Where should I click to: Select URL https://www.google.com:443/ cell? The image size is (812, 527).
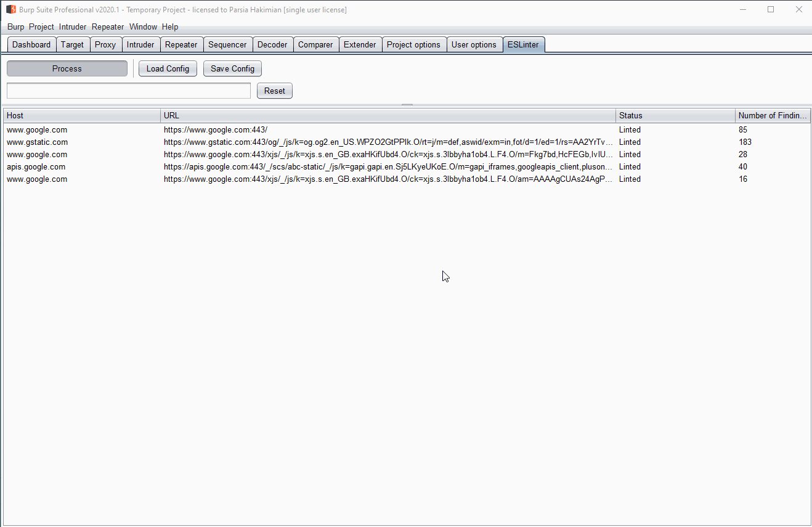pos(388,130)
